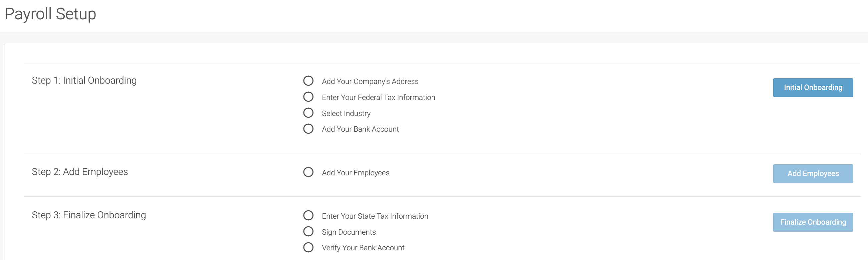The height and width of the screenshot is (260, 868).
Task: Click the Payroll Setup page title
Action: [50, 14]
